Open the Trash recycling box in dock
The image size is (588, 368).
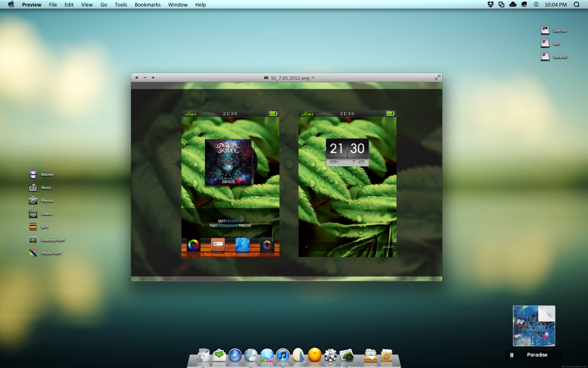point(387,355)
